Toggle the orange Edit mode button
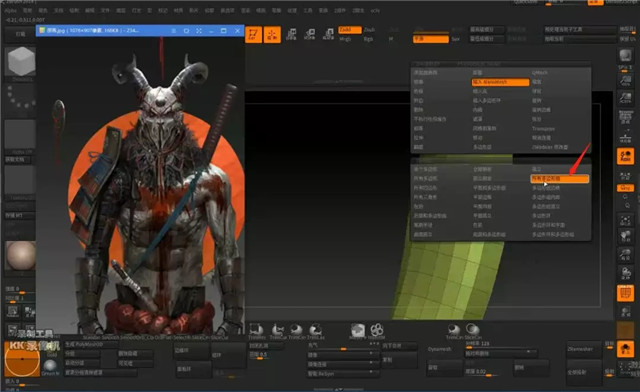Screen dimensions: 640x392 [x=253, y=34]
